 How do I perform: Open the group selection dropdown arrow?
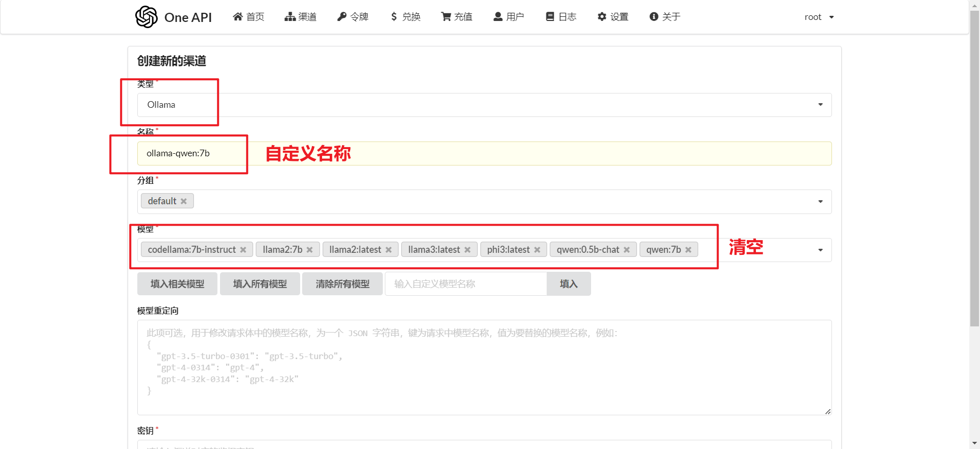(820, 201)
